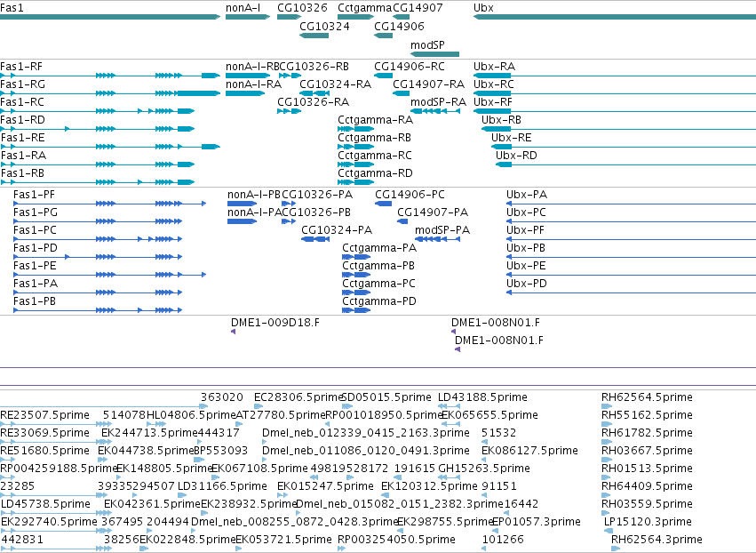Select the Ubx gene label
756x553 pixels.
(x=483, y=8)
